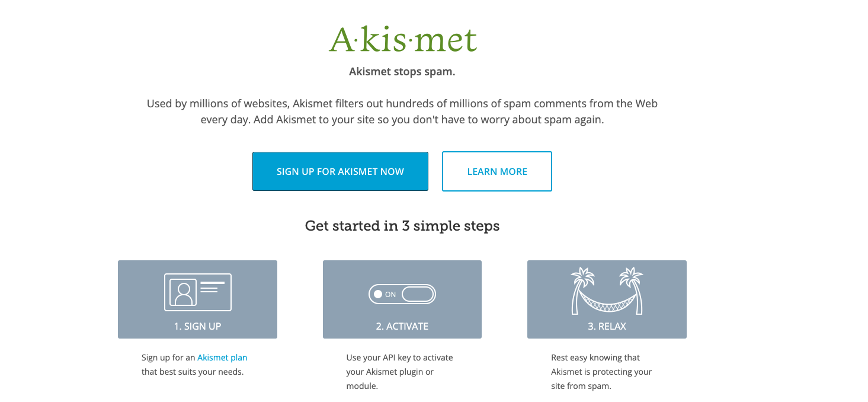Click the "Akismet stops spam." tagline
The height and width of the screenshot is (402, 868).
402,72
